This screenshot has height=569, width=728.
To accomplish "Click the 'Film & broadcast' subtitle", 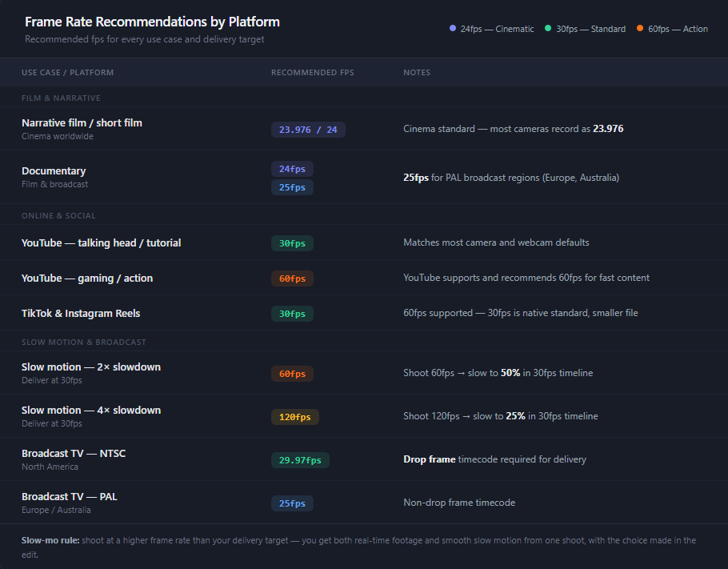I will pyautogui.click(x=54, y=184).
